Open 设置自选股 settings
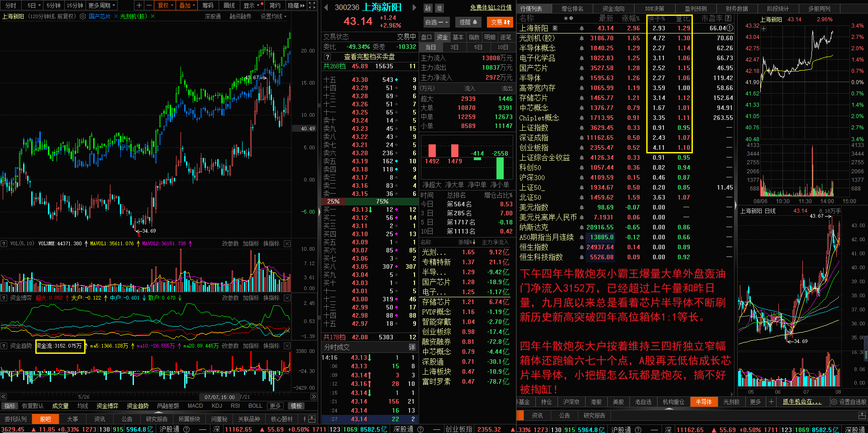 point(849,402)
